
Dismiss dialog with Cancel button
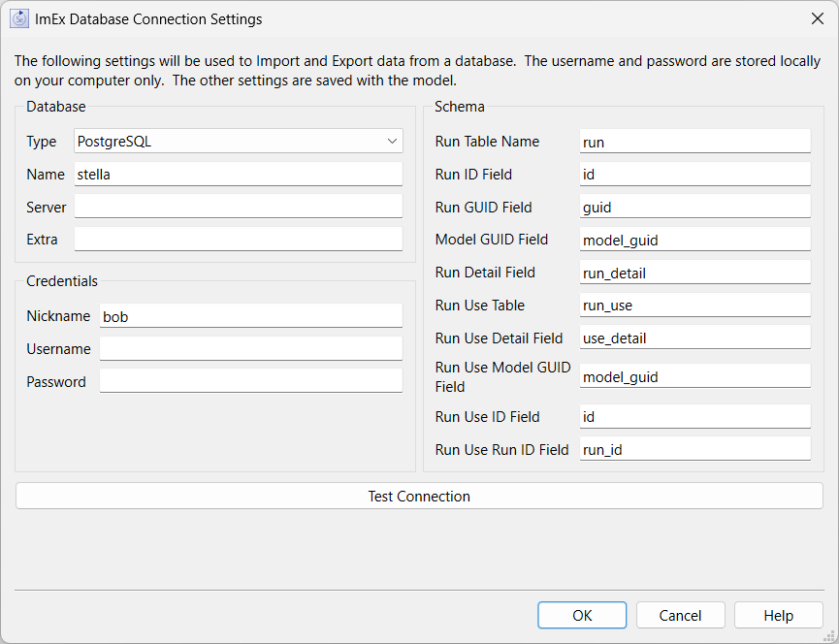[680, 615]
